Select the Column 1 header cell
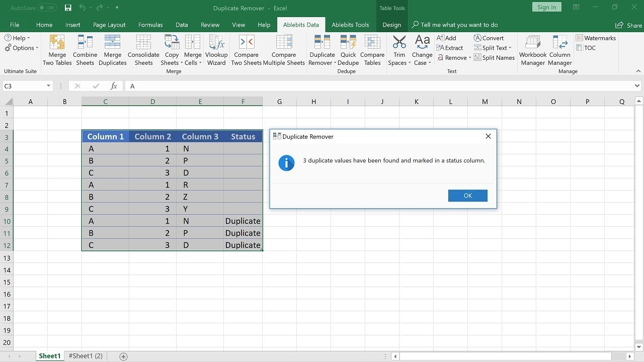Viewport: 644px width, 362px height. click(105, 137)
